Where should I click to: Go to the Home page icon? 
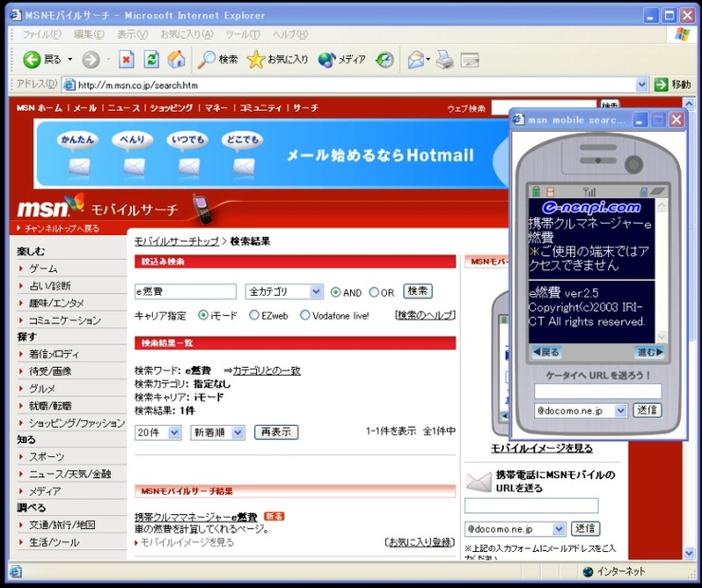[x=176, y=60]
